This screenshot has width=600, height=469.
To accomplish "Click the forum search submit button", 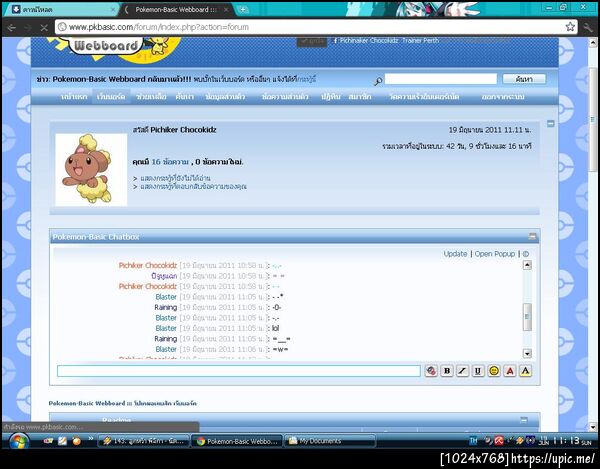I will click(524, 79).
